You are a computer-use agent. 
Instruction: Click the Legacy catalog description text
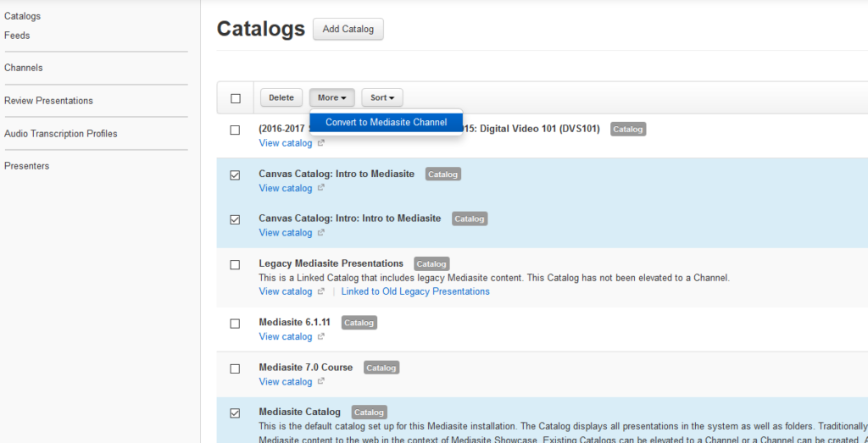[x=494, y=278]
